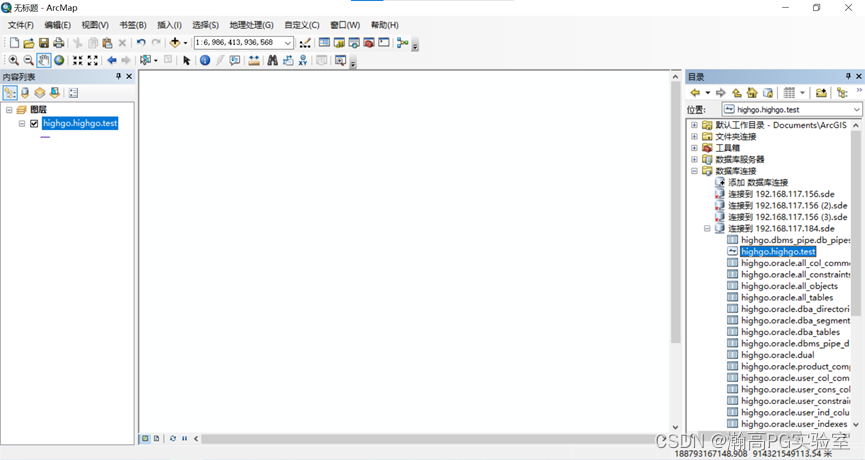Click Fixed Zoom In arrows
Screen dimensions: 865x460
[x=78, y=60]
